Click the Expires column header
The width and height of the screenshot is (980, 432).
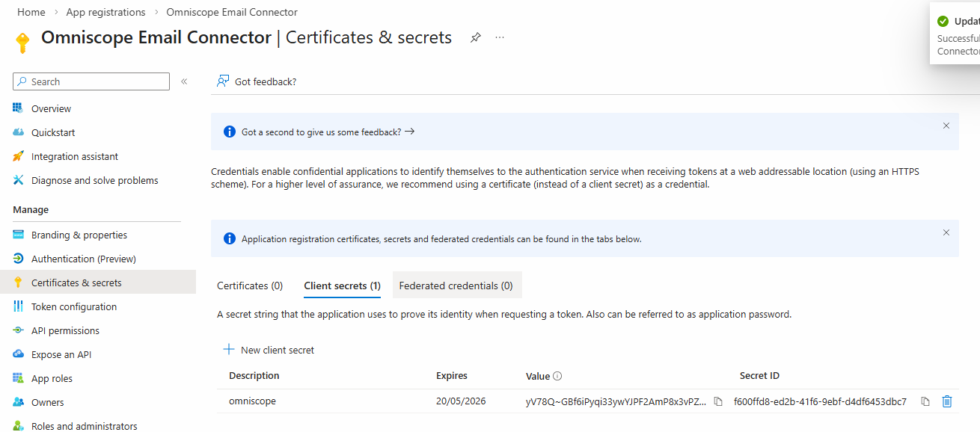pyautogui.click(x=452, y=376)
